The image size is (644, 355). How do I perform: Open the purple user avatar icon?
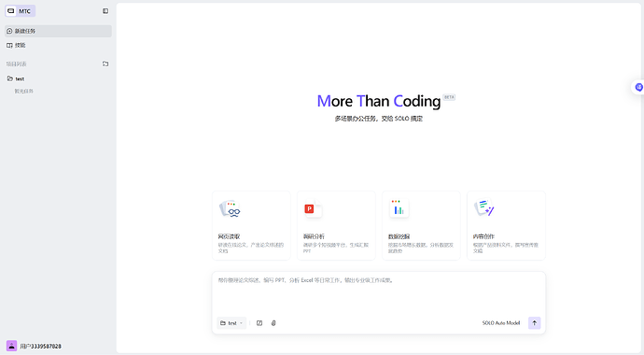[x=11, y=346]
